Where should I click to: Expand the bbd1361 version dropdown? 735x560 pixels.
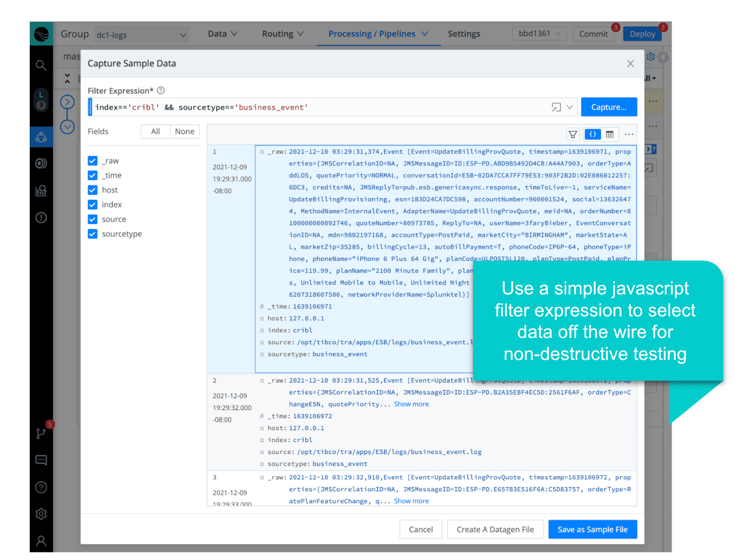click(x=539, y=34)
